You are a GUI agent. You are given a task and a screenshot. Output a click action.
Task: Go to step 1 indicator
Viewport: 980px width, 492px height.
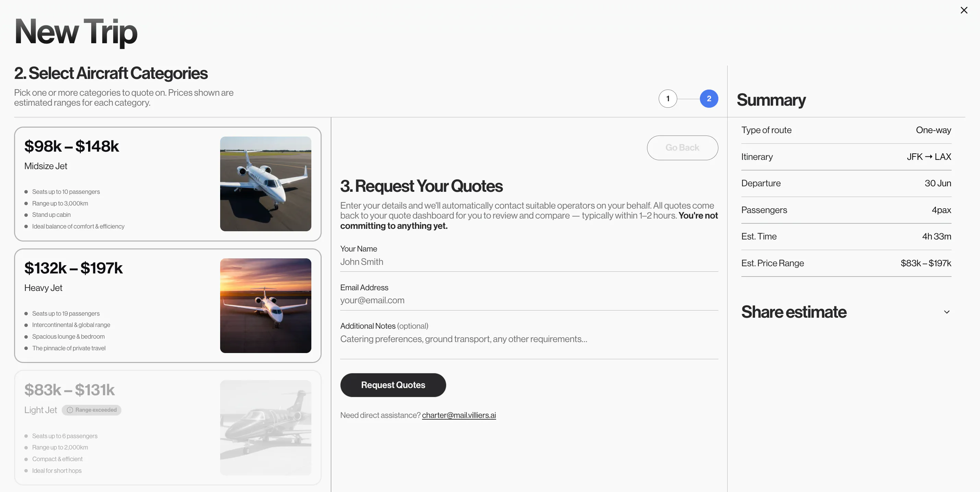point(668,98)
